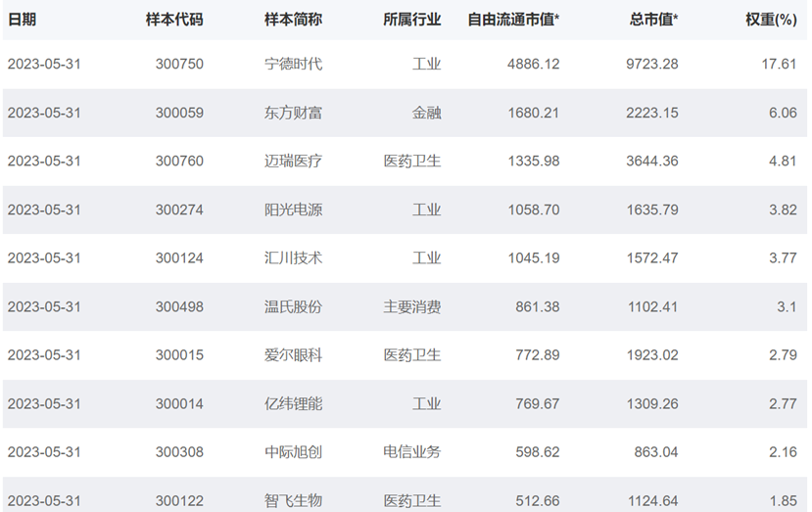The width and height of the screenshot is (812, 512).
Task: Select stock code 300274
Action: tap(179, 209)
